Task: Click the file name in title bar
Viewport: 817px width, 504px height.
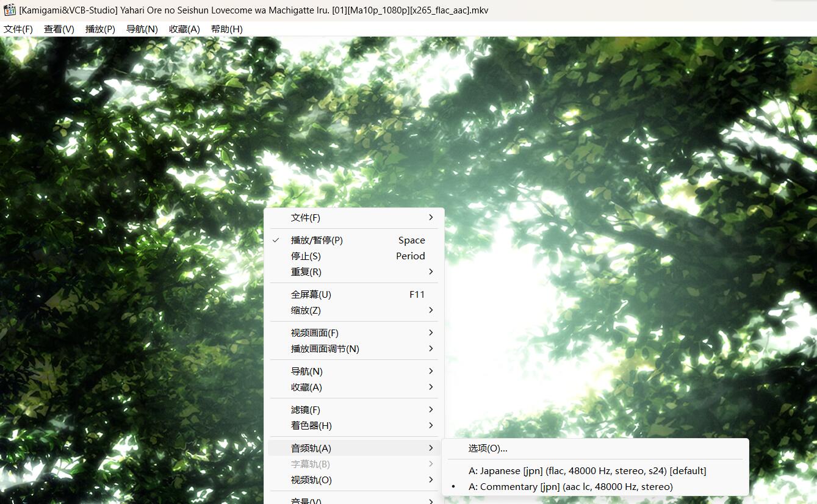Action: click(254, 10)
